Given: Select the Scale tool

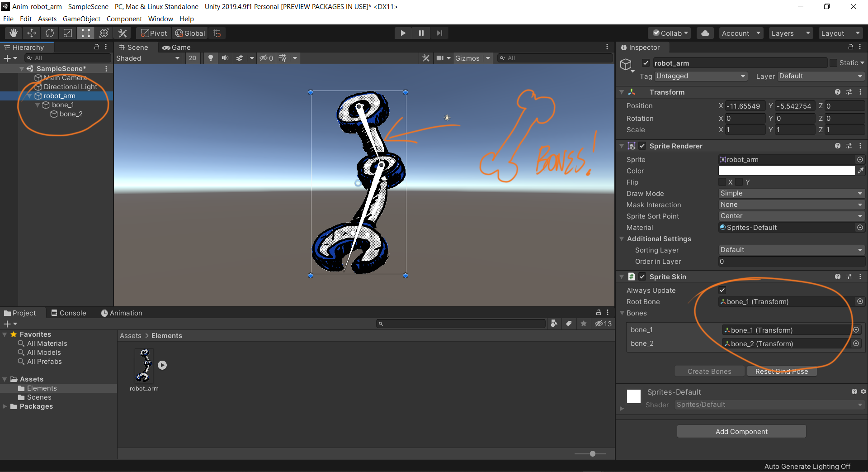Looking at the screenshot, I should (68, 33).
